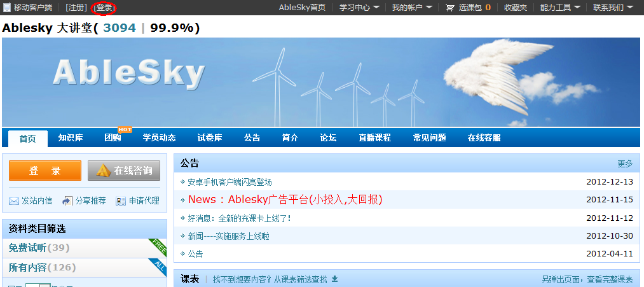Switch to the 学员动态 tab
Viewport: 644px width, 287px height.
point(160,137)
